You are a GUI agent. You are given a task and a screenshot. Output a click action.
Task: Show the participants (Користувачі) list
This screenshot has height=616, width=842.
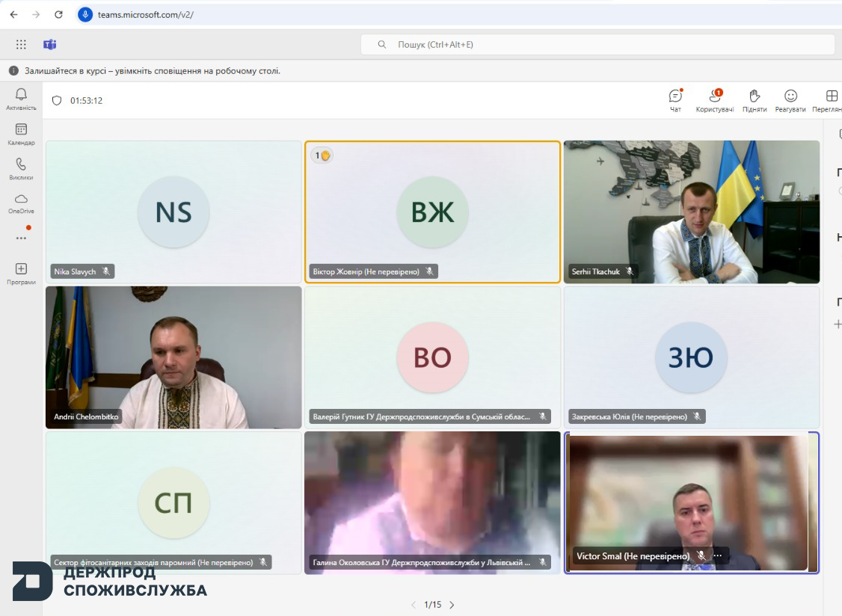[715, 96]
